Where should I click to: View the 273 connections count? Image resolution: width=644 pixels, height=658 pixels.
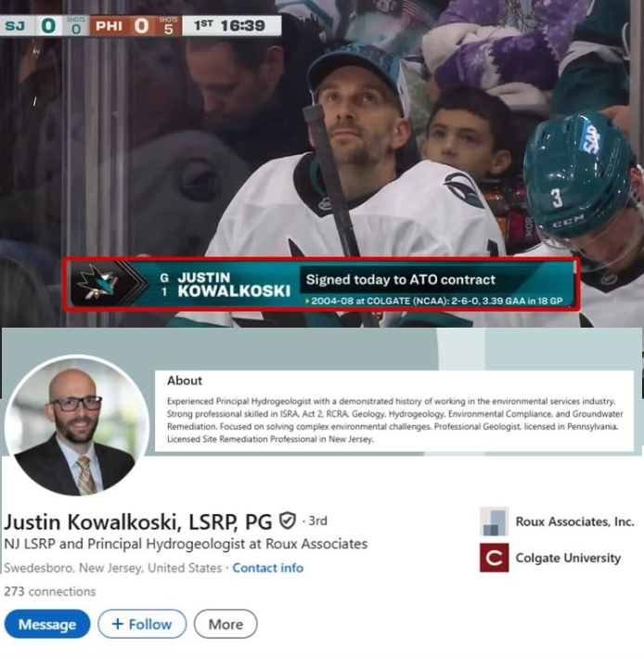tap(50, 591)
